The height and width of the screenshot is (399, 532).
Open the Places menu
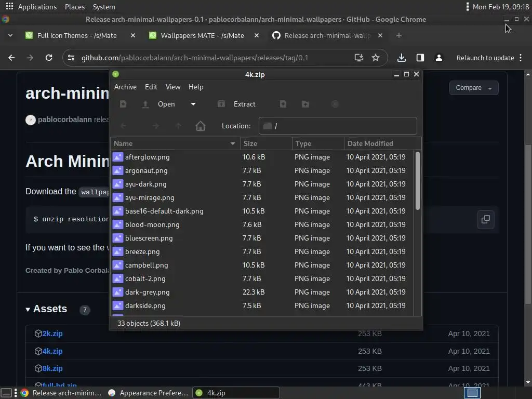75,7
